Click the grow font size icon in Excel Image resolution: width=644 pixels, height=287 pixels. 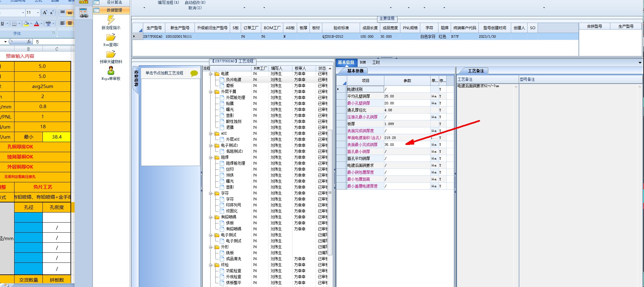point(45,13)
